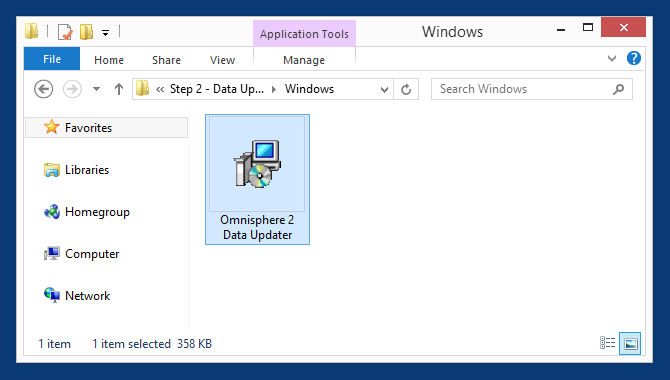Screen dimensions: 670x380
Task: Switch to the View ribbon tab
Action: coord(222,60)
